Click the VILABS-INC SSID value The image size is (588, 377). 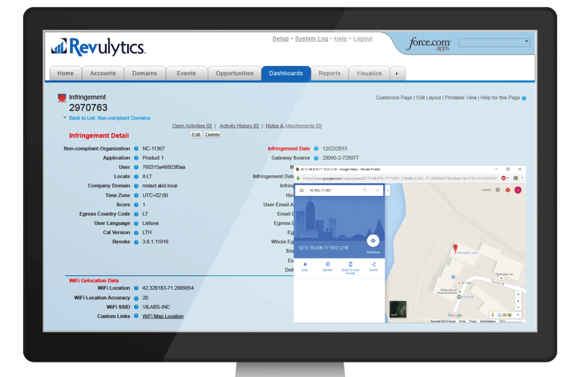[x=156, y=307]
